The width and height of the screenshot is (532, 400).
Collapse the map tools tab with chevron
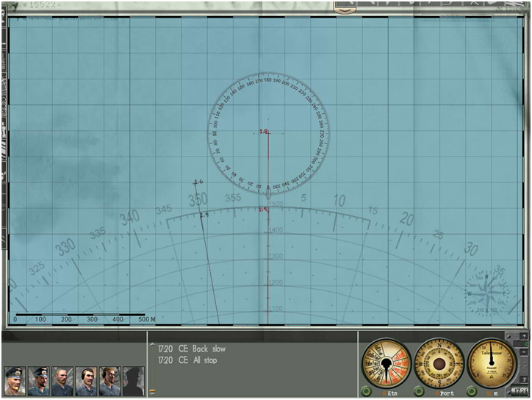point(345,10)
